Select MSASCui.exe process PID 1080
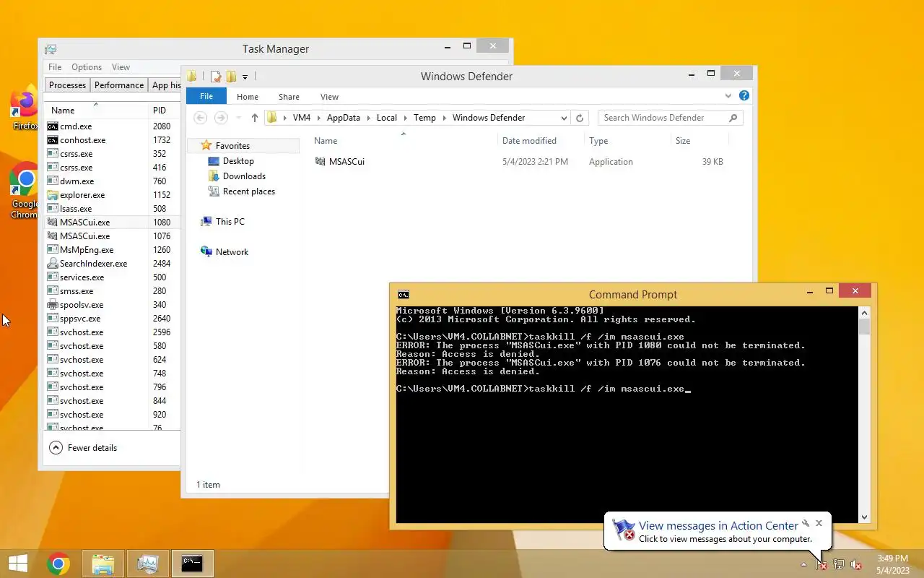 coord(113,223)
